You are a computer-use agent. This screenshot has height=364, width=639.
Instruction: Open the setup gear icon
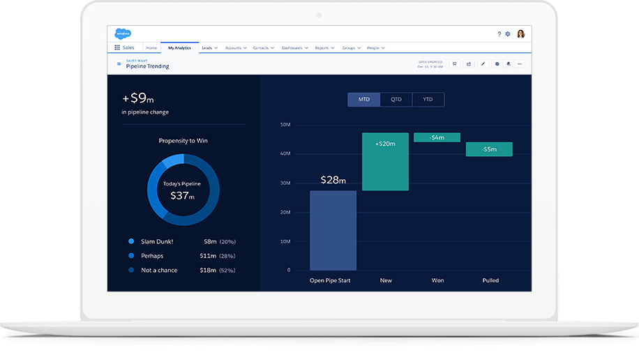(x=508, y=33)
